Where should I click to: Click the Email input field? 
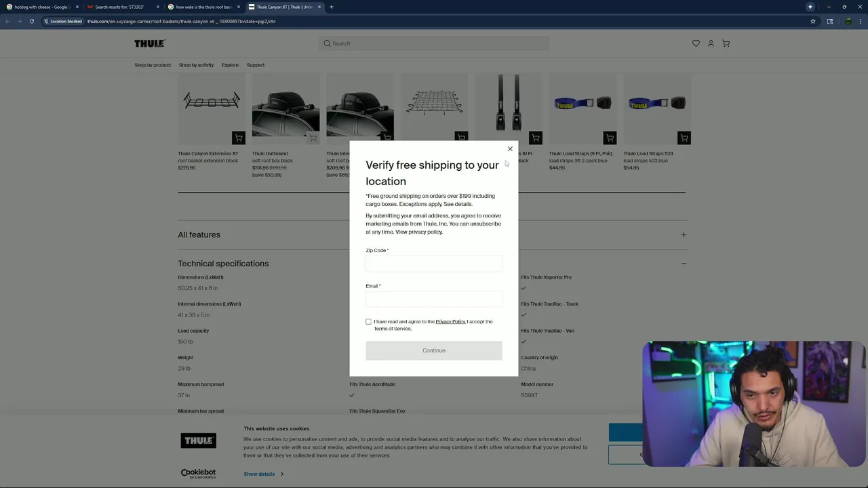434,300
